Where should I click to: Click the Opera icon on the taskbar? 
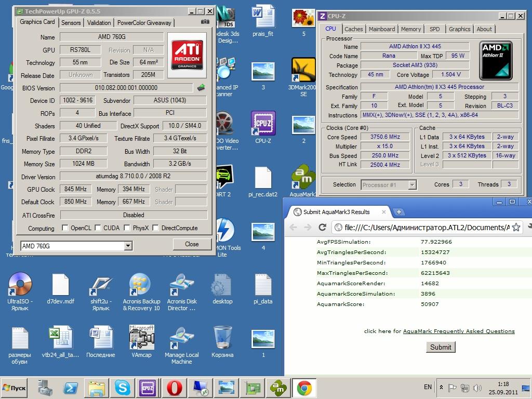pyautogui.click(x=174, y=388)
